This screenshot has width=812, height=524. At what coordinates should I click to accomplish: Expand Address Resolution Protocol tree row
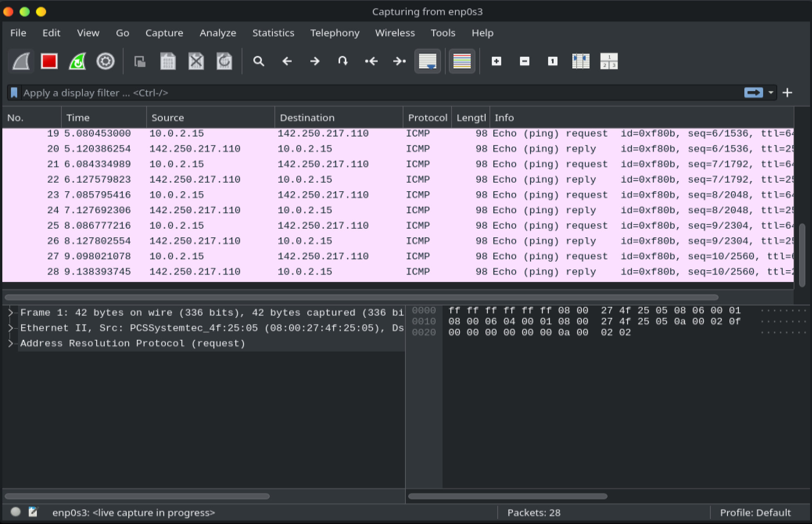[x=11, y=343]
